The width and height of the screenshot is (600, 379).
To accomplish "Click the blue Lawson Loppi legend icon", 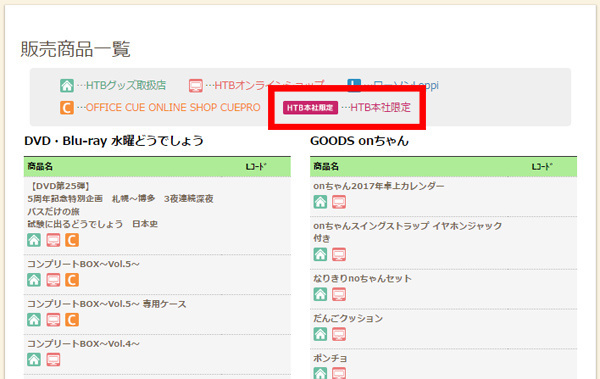I will (x=354, y=85).
